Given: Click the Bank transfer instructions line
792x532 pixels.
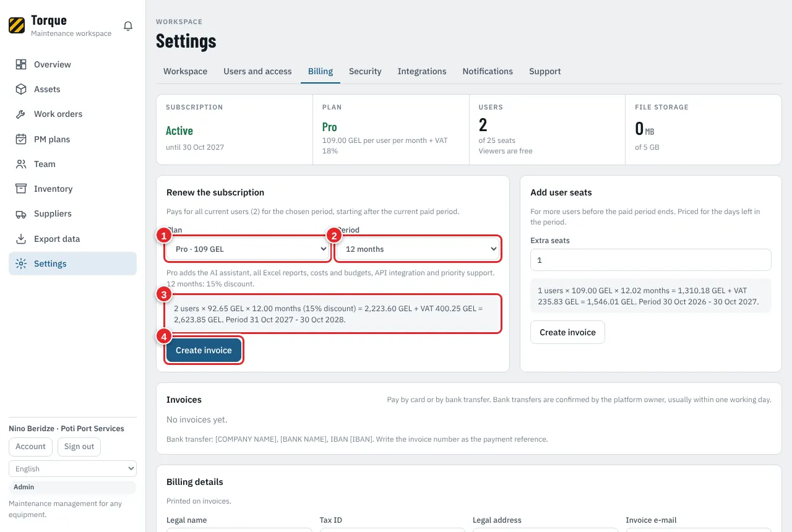Looking at the screenshot, I should [x=357, y=439].
